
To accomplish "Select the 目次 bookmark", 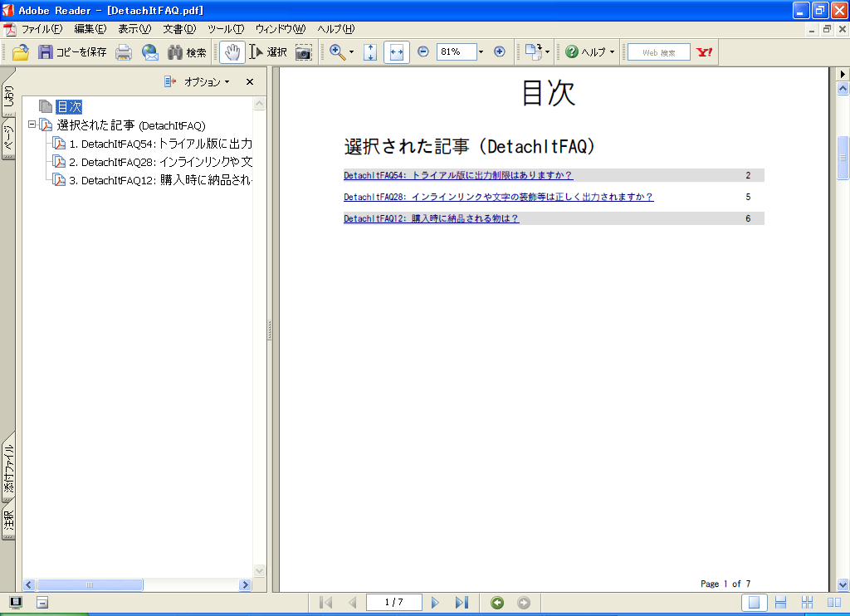I will coord(69,107).
